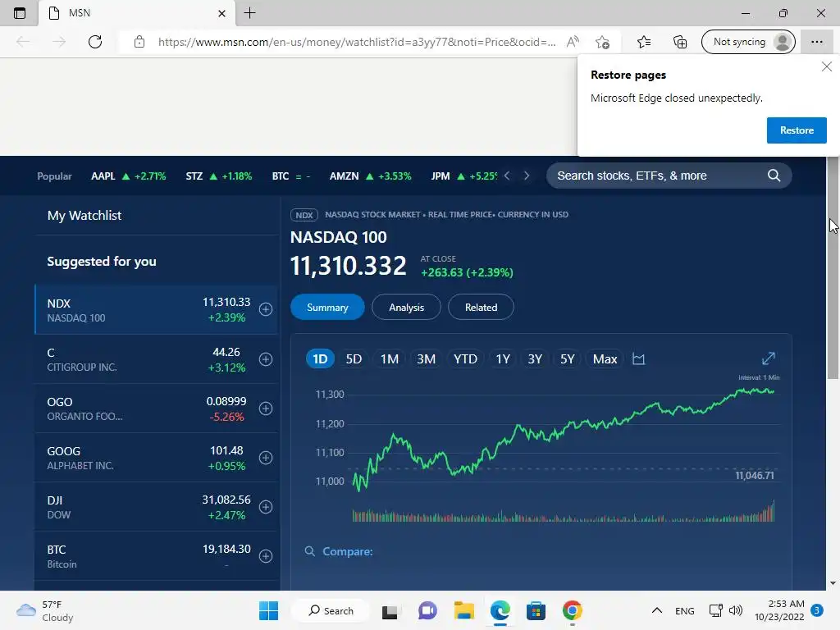
Task: Select the 1Y chart range
Action: click(503, 359)
